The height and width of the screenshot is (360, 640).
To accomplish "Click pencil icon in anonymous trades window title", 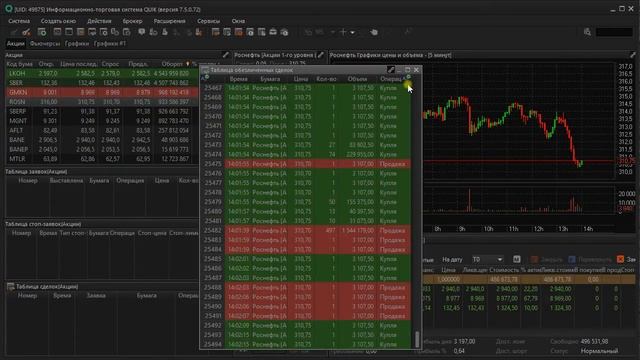I will (391, 70).
